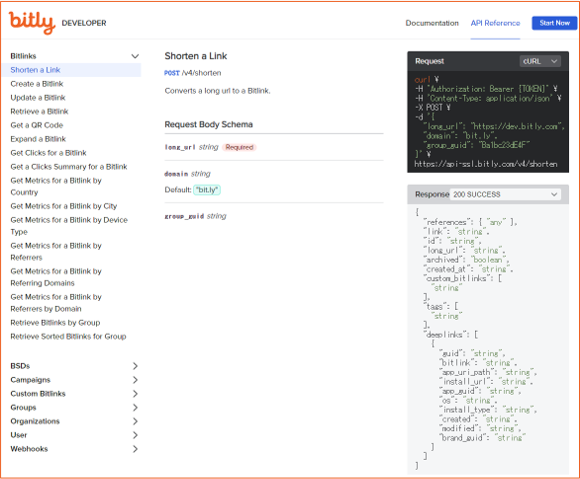Open Create a Bitlink page
Image resolution: width=580 pixels, height=479 pixels.
point(37,84)
